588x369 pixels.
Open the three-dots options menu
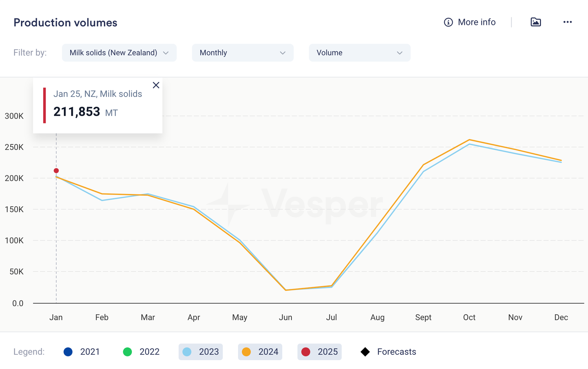coord(567,22)
